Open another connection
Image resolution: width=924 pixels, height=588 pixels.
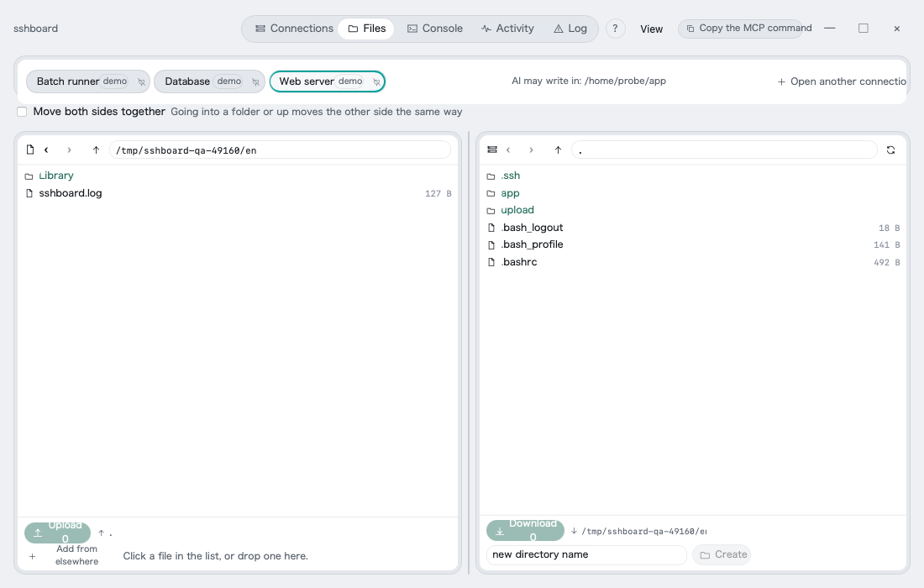(x=841, y=81)
